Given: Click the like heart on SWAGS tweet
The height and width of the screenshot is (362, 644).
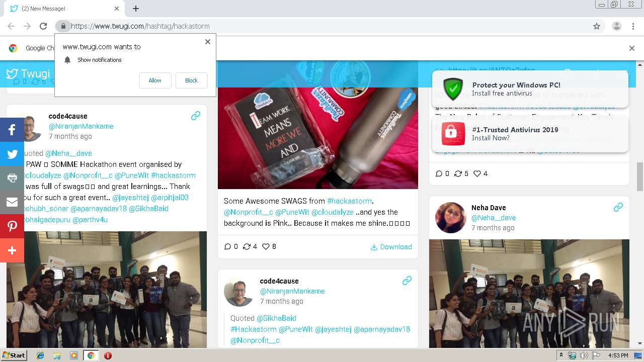Looking at the screenshot, I should click(x=266, y=246).
